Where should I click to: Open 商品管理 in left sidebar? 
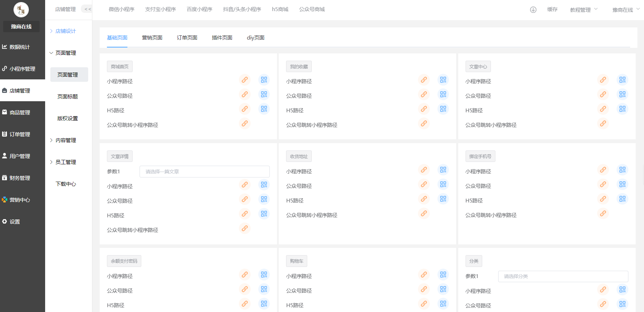[x=23, y=112]
